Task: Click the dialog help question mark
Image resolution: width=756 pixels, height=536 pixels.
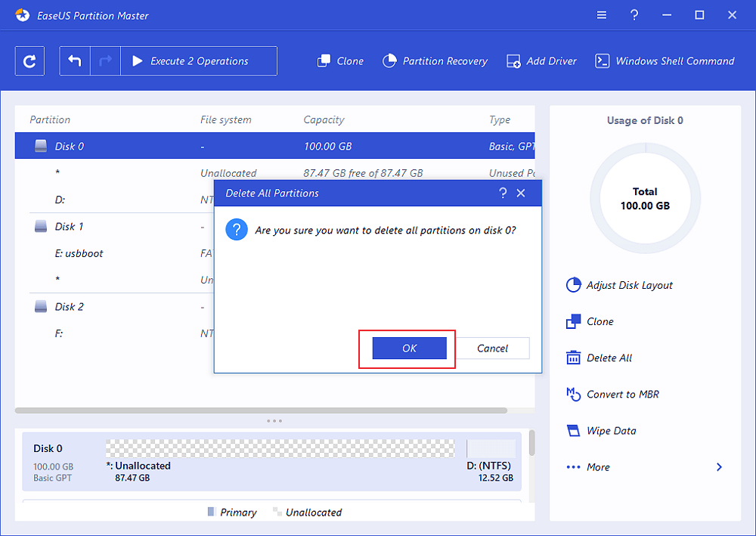Action: 503,194
